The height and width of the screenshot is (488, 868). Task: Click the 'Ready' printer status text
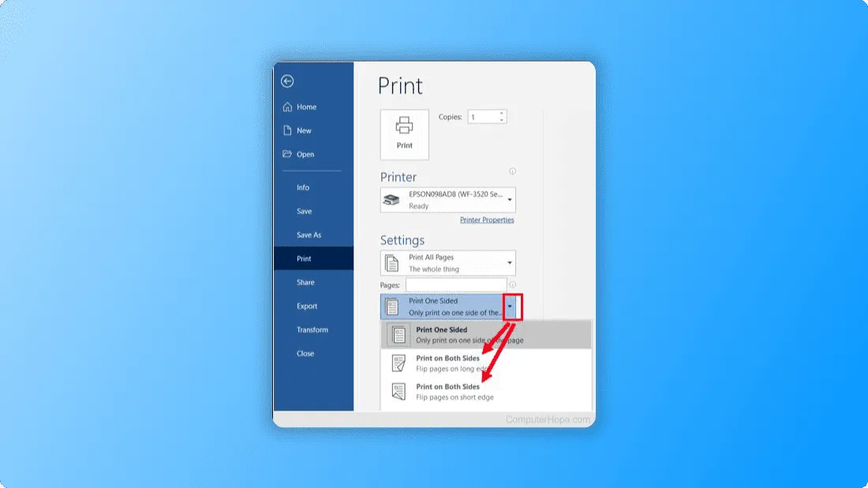click(x=418, y=206)
